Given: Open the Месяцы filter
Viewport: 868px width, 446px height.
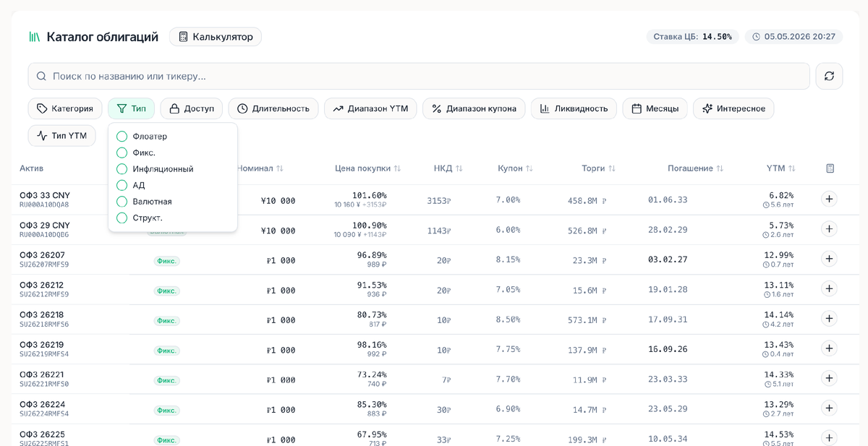Looking at the screenshot, I should tap(655, 108).
